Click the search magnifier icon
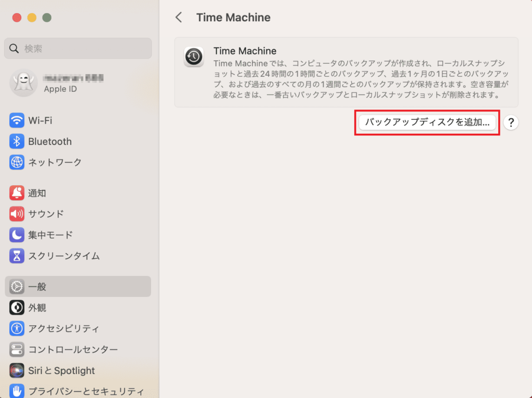The image size is (532, 398). click(x=14, y=48)
